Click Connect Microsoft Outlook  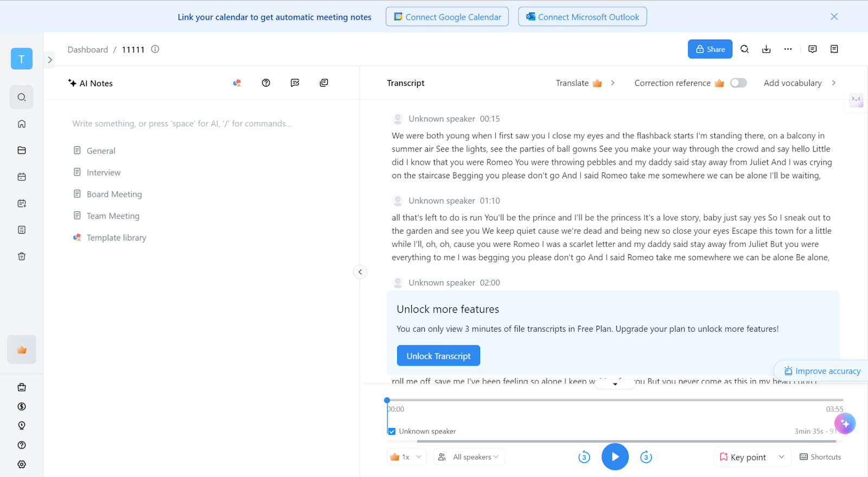click(583, 17)
